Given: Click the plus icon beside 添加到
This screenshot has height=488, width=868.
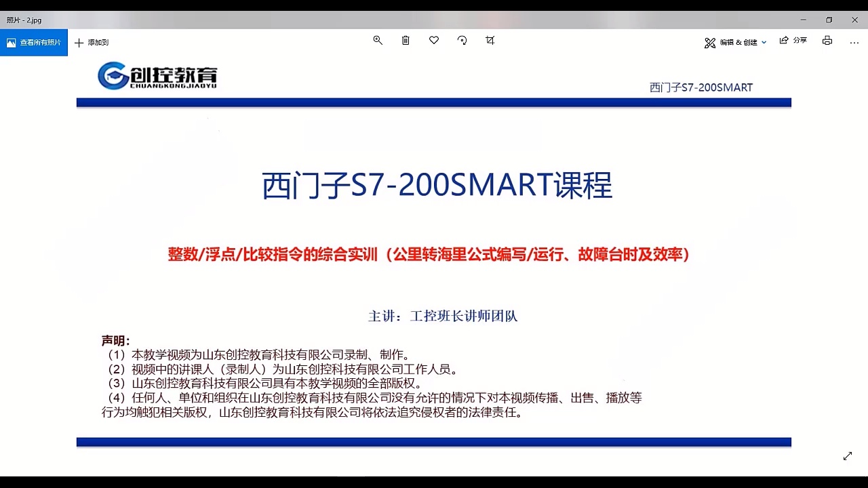Looking at the screenshot, I should 80,42.
